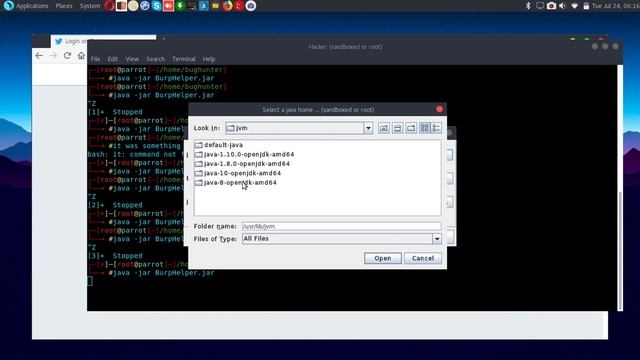Viewport: 640px width, 360px height.
Task: Launch Opera from the top panel
Action: point(109,6)
